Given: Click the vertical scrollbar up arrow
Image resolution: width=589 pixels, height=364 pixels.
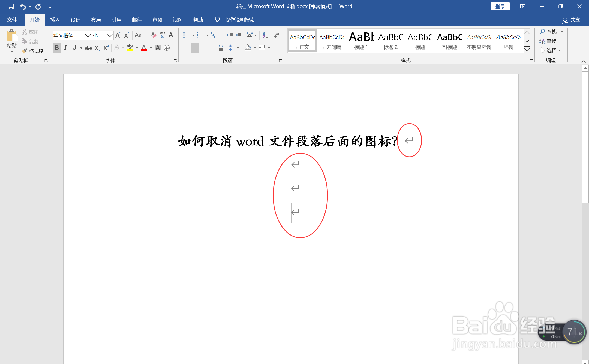Looking at the screenshot, I should click(585, 68).
